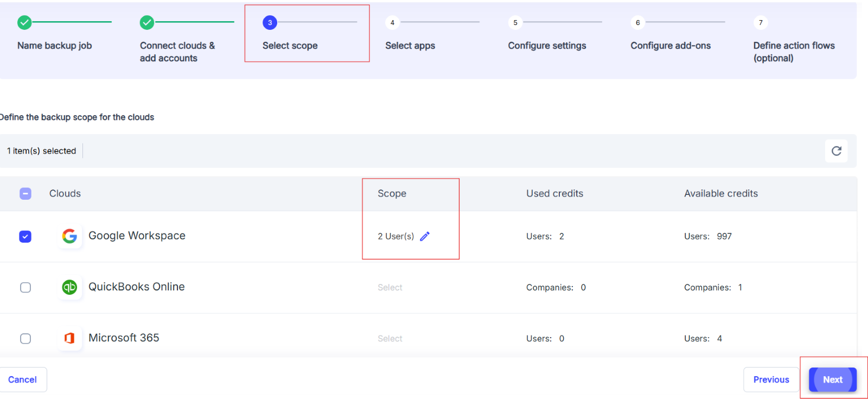Click the 2 User(s) scope text
The width and height of the screenshot is (868, 399).
pyautogui.click(x=396, y=236)
